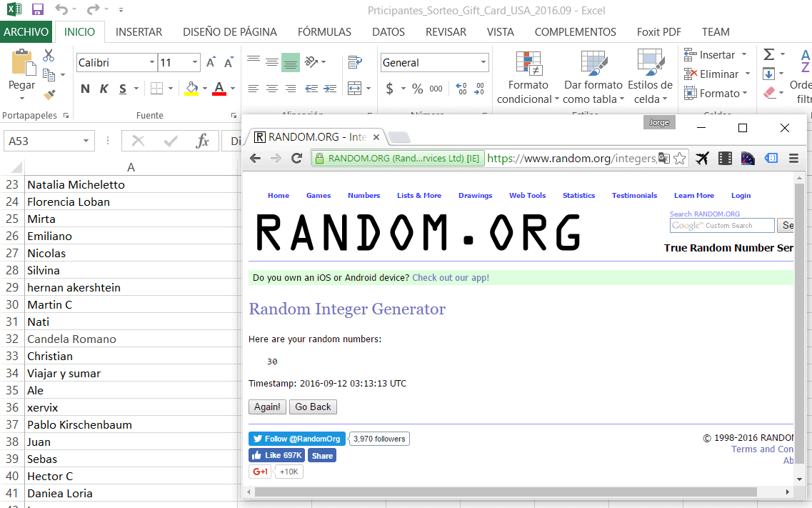Decrease indent in cell
The image size is (812, 508).
click(x=311, y=89)
